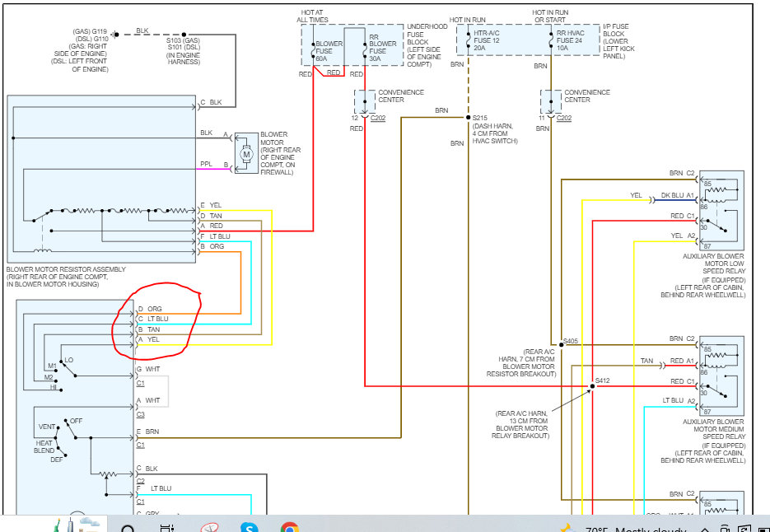This screenshot has width=770, height=532.
Task: Click the UNDERHOOD FUSE BLOCK label
Action: click(x=427, y=45)
